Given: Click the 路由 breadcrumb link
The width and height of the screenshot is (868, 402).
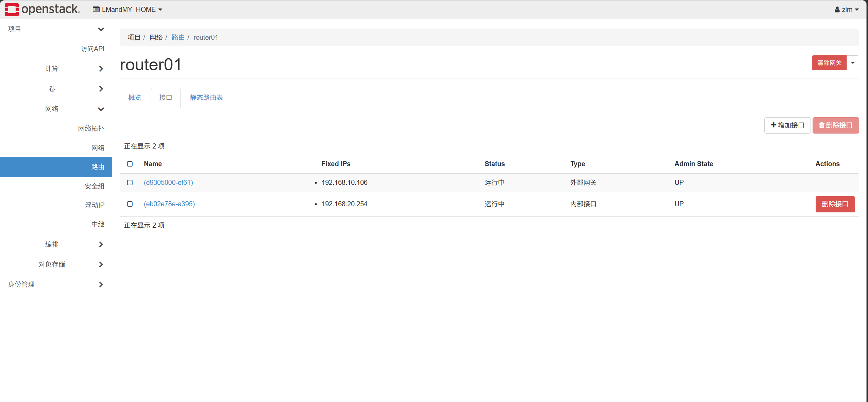Looking at the screenshot, I should point(178,37).
